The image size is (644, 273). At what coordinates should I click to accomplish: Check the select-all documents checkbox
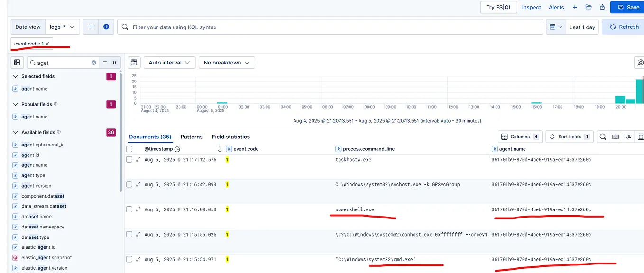click(x=129, y=148)
